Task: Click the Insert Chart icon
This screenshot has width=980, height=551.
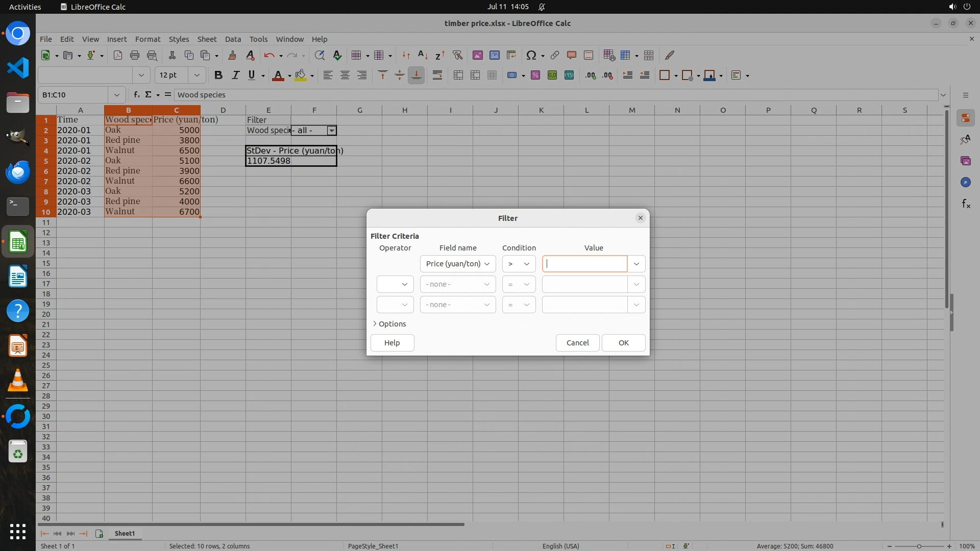Action: pyautogui.click(x=494, y=55)
